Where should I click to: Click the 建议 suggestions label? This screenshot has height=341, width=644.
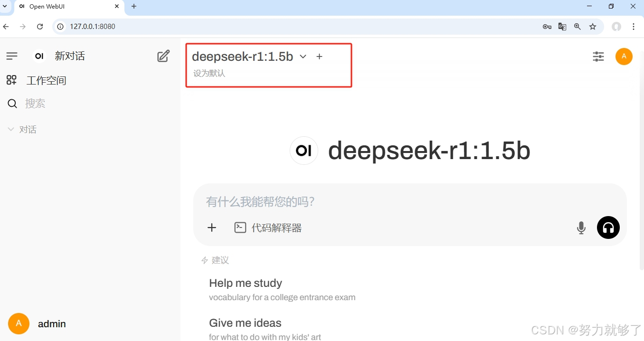[x=220, y=260]
